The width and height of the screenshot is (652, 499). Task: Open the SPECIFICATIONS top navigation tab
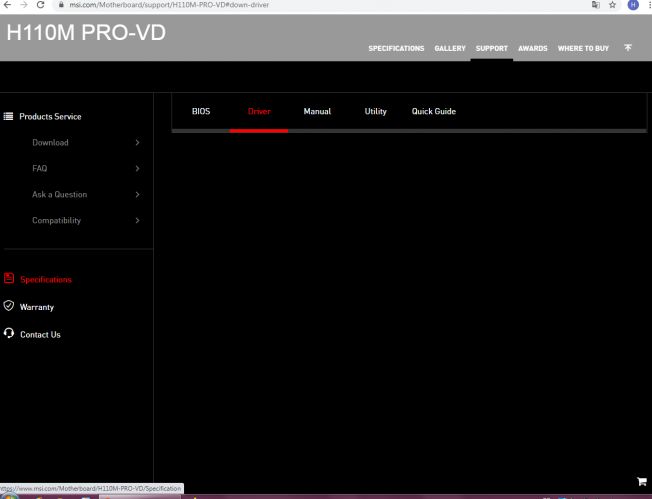396,48
